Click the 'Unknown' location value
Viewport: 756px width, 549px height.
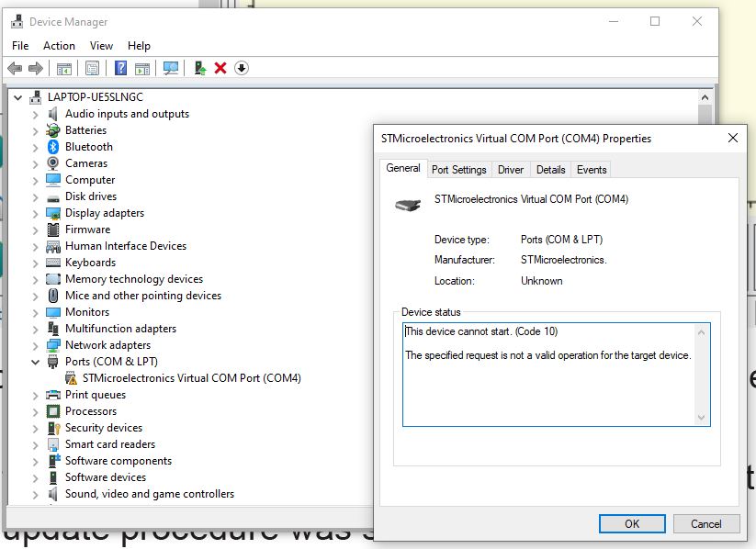(x=541, y=281)
